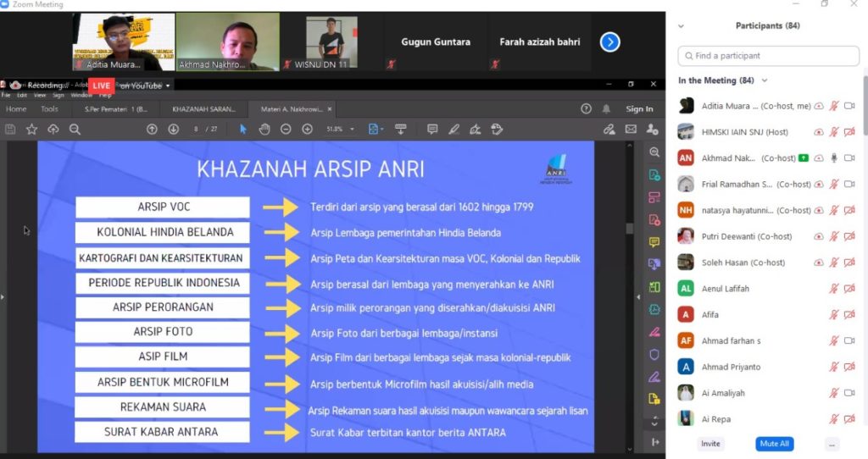868x459 pixels.
Task: Click the Acrobat help question mark icon
Action: [x=586, y=109]
